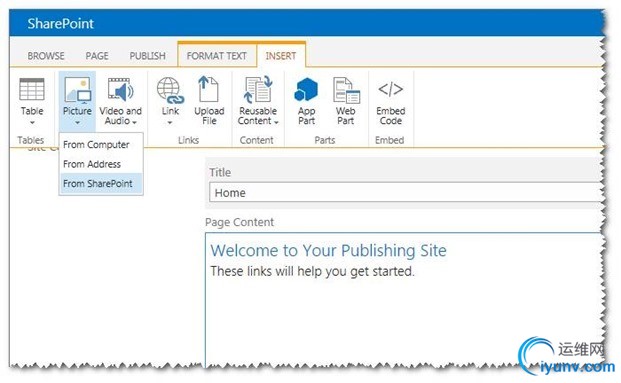Viewport: 621px width, 383px height.
Task: Switch to the FORMAT TEXT tab
Action: (217, 56)
